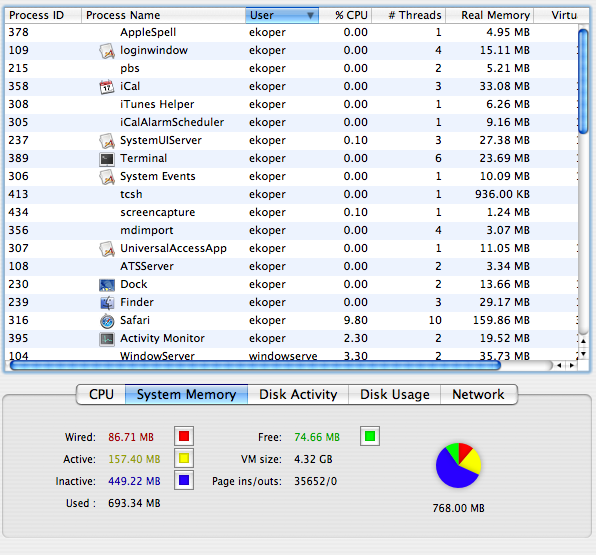
Task: View the Network tab
Action: (478, 395)
